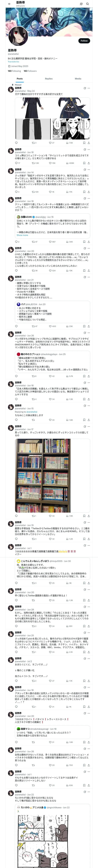The height and width of the screenshot is (868, 98).
Task: Click the Grok icon beside search
Action: pos(81,4)
